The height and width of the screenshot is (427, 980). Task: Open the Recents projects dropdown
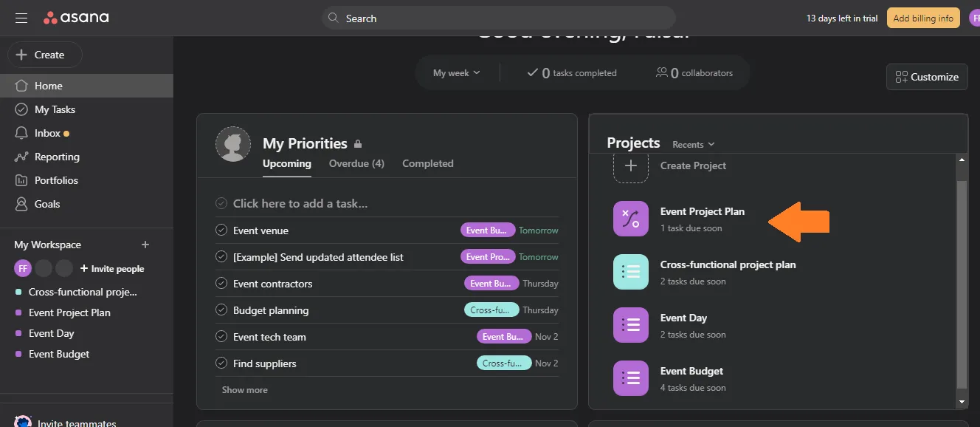click(x=694, y=144)
